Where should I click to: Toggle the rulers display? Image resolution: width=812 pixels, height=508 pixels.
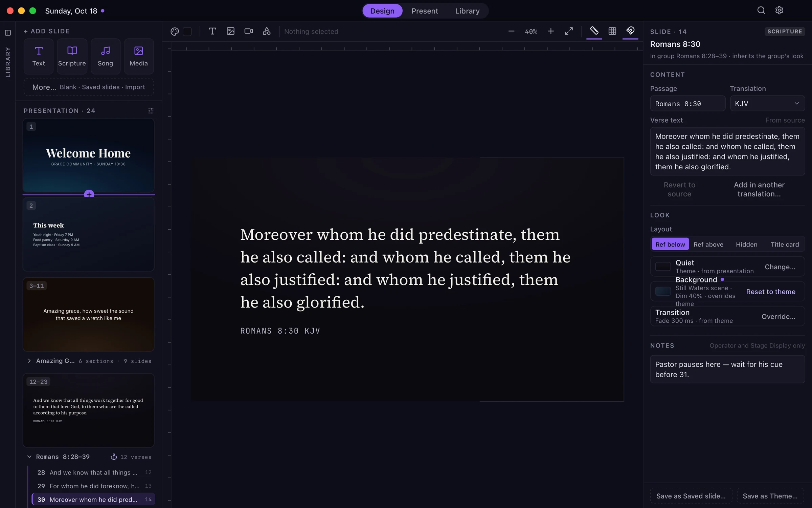tap(594, 31)
